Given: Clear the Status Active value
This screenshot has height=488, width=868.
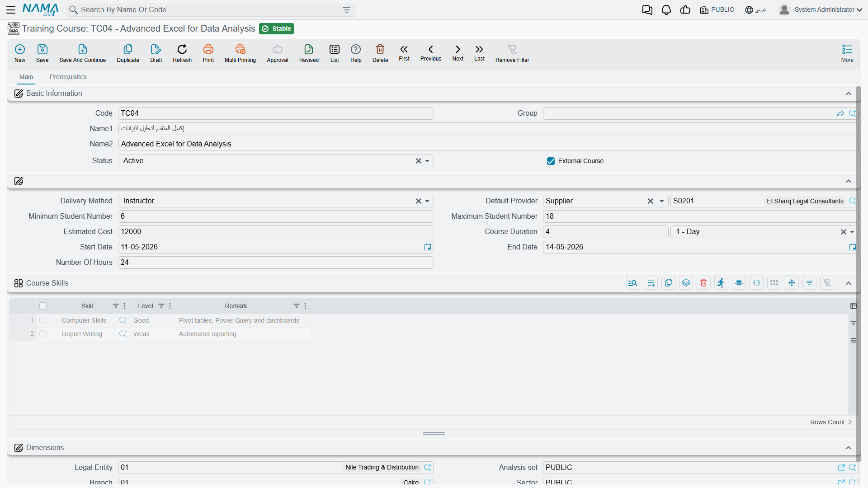Looking at the screenshot, I should 419,161.
